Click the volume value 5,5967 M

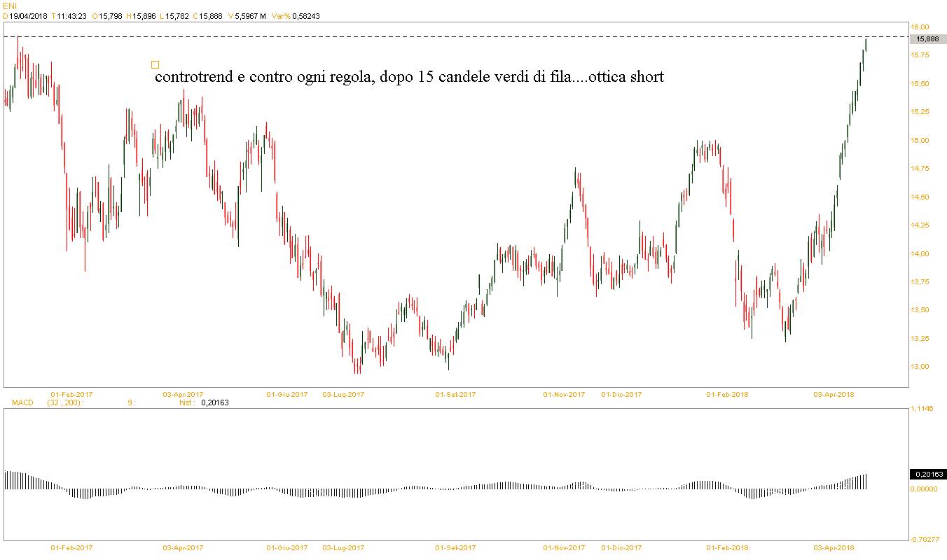250,15
